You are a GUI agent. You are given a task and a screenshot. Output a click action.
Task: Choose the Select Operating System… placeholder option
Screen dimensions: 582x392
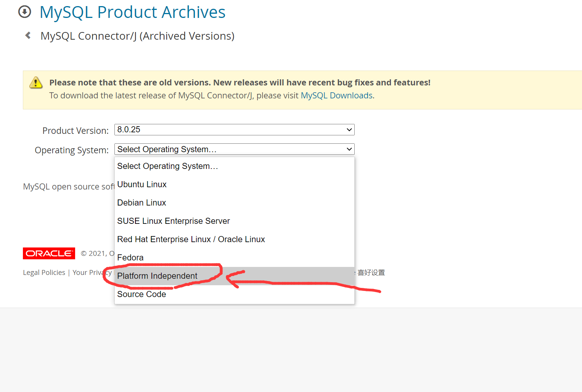point(167,166)
